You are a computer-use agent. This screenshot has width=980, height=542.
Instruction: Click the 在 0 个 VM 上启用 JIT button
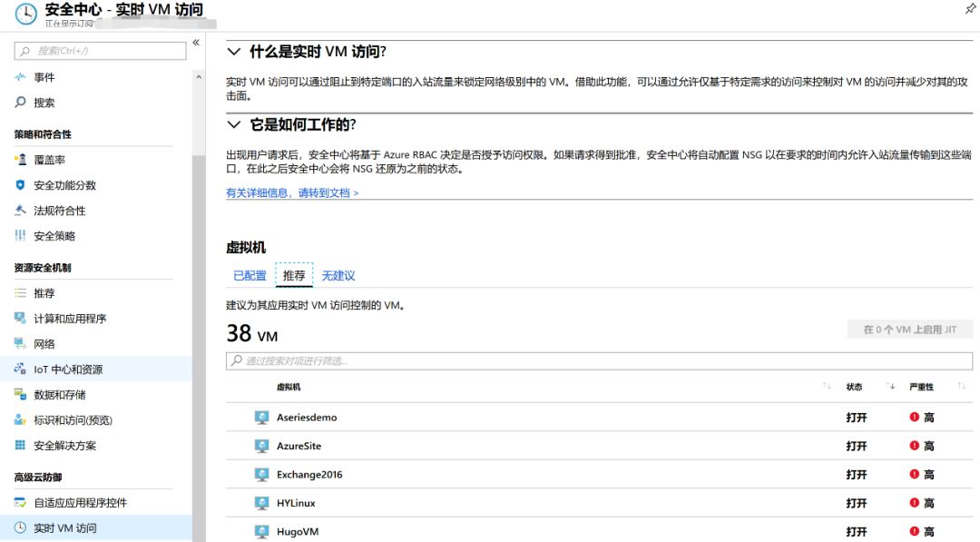click(x=909, y=330)
